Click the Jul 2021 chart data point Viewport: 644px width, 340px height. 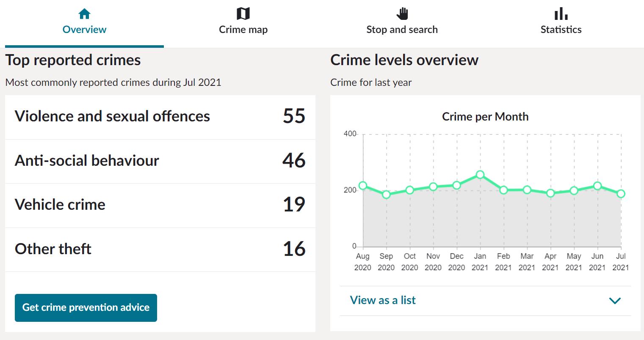(621, 194)
